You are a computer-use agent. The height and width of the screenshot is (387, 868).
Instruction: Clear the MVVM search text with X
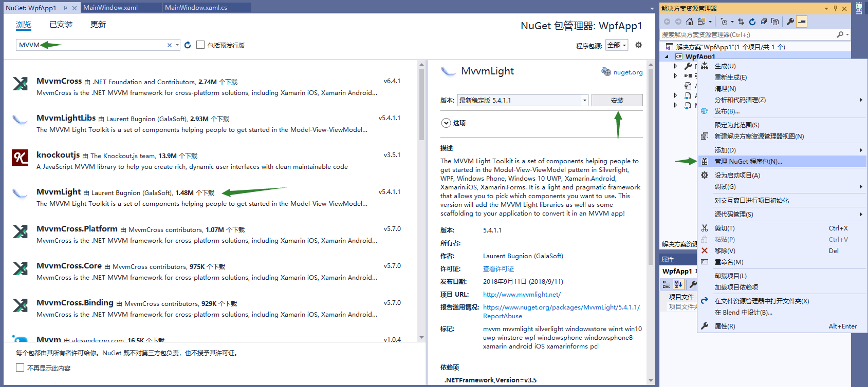pos(170,45)
